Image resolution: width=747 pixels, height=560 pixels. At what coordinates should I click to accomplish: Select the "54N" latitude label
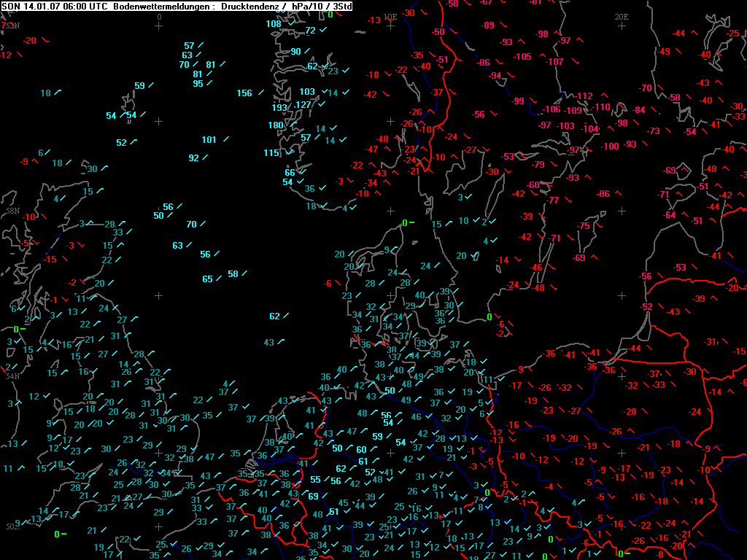[x=12, y=376]
